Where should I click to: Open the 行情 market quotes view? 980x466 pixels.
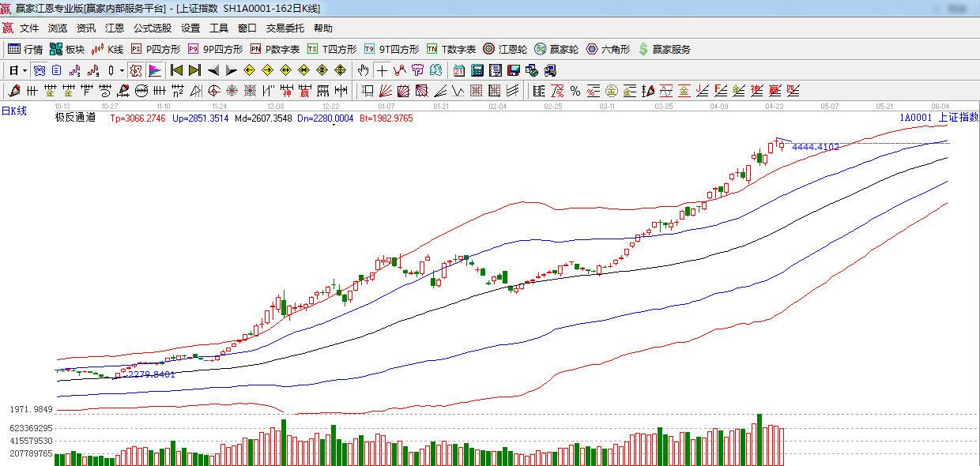tap(25, 49)
